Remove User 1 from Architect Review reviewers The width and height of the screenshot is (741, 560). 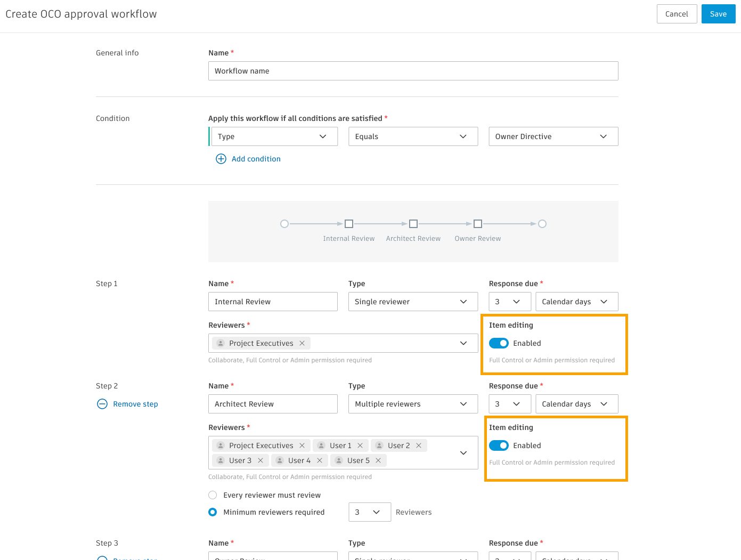[x=360, y=445]
